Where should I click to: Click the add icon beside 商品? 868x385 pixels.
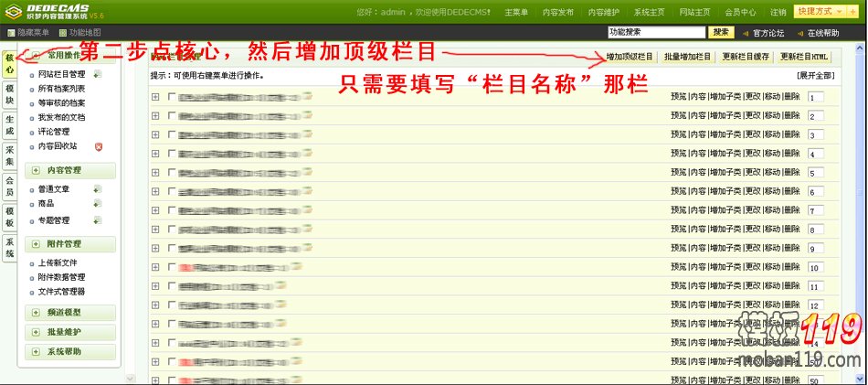pos(98,203)
